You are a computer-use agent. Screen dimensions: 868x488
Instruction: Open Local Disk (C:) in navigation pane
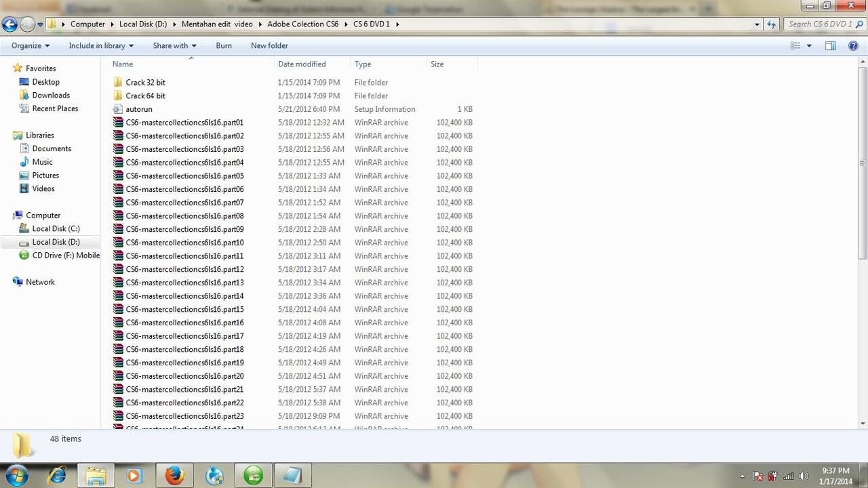pos(56,228)
